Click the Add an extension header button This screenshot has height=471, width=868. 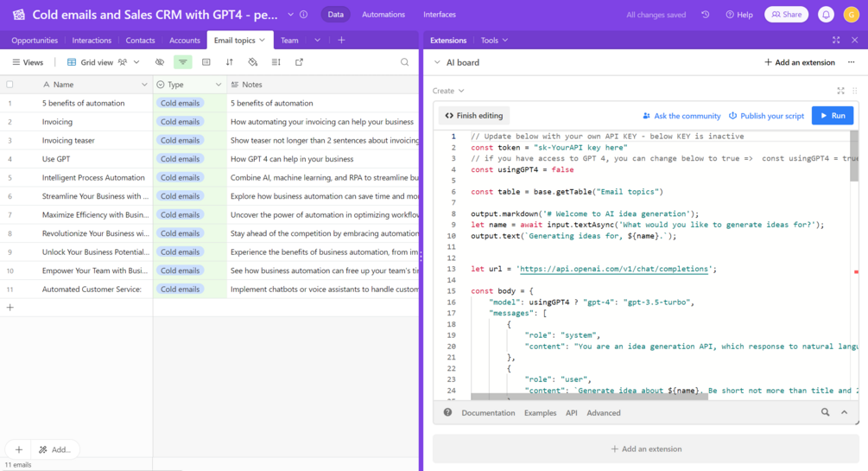(800, 62)
